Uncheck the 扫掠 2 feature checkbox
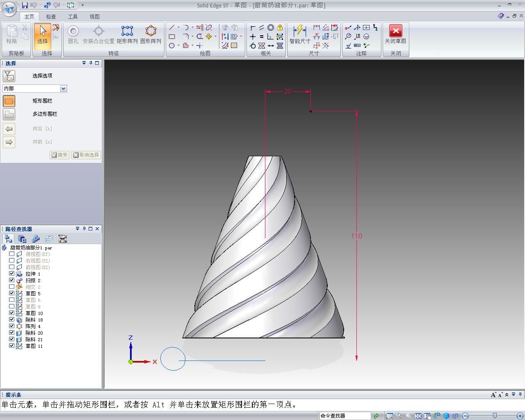The width and height of the screenshot is (525, 420). [x=12, y=280]
